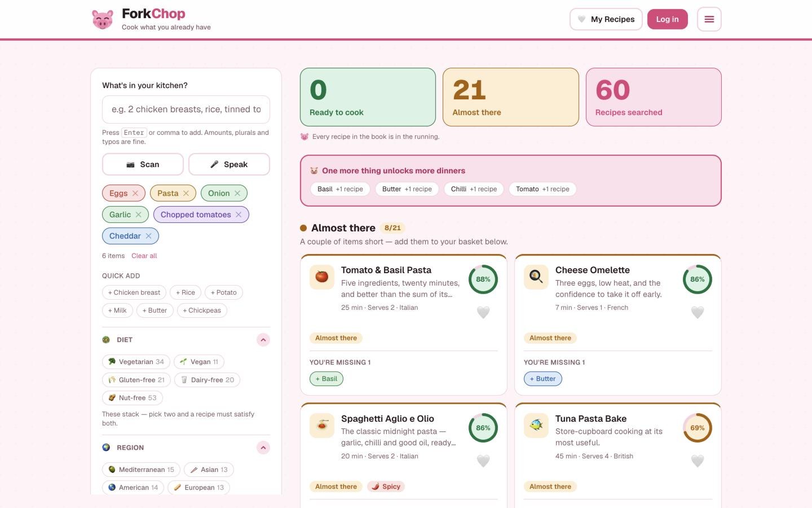Toggle the Mediterranean region filter
Screen dimensions: 812x508
coord(141,470)
